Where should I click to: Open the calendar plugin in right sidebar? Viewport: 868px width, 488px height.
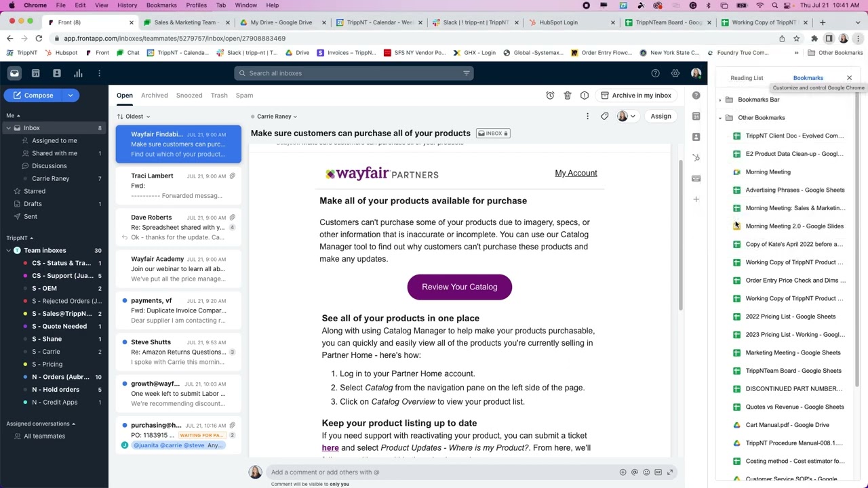696,117
